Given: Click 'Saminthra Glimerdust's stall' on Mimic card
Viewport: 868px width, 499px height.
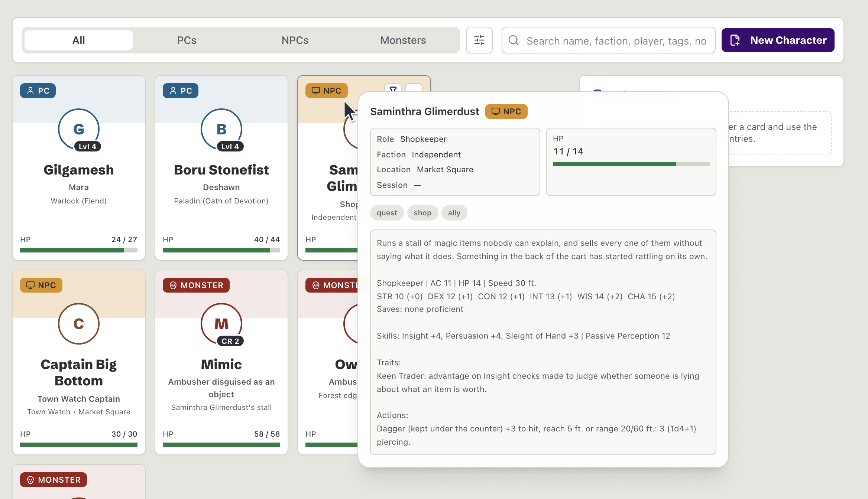Looking at the screenshot, I should (221, 407).
